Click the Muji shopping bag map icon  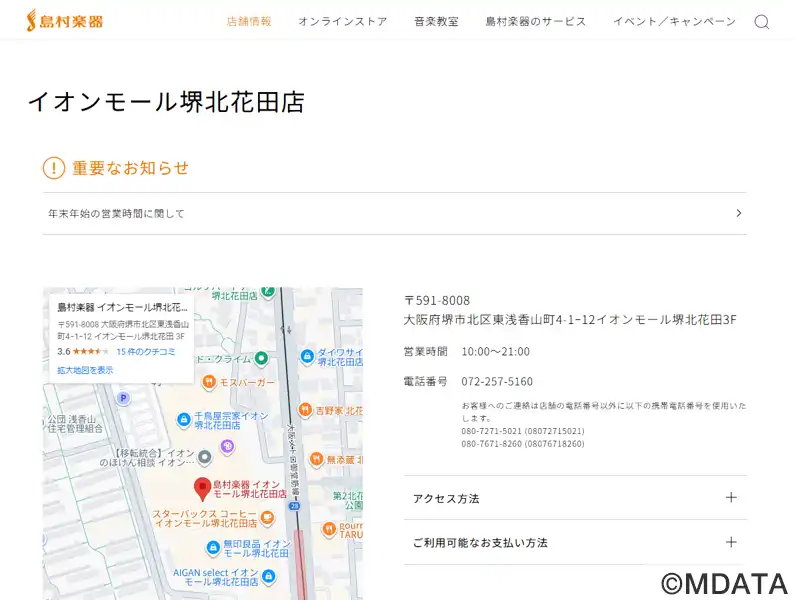(x=212, y=547)
